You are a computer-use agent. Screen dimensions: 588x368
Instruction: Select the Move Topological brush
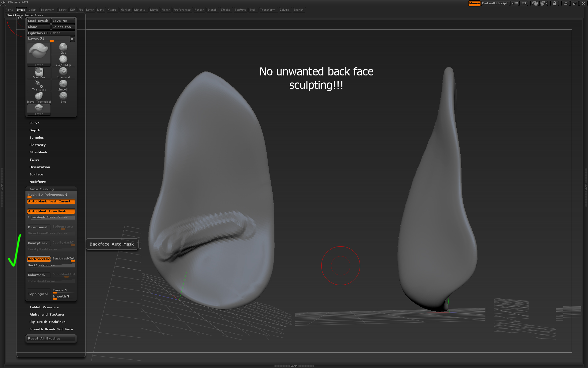click(38, 96)
